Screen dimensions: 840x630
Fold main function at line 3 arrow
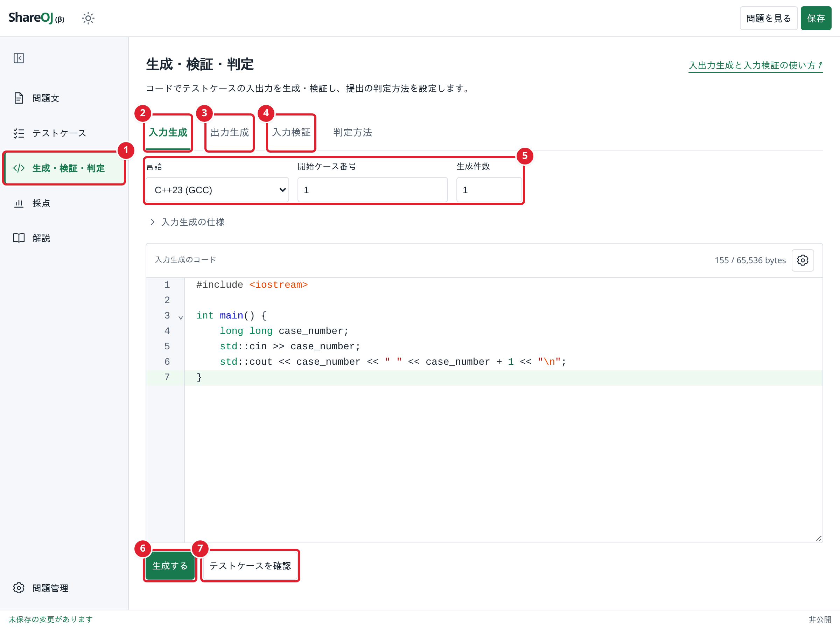click(181, 317)
